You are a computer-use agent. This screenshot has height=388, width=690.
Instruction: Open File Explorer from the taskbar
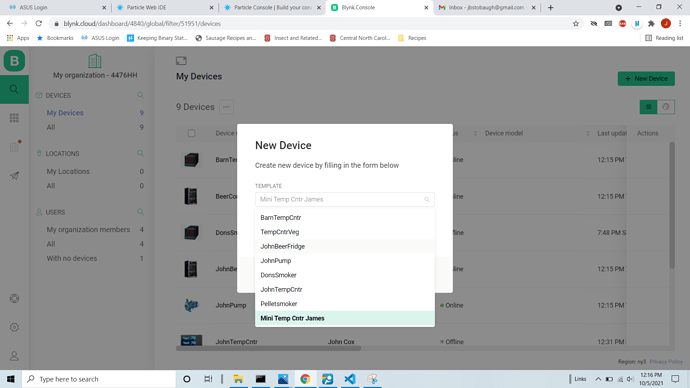pyautogui.click(x=238, y=379)
